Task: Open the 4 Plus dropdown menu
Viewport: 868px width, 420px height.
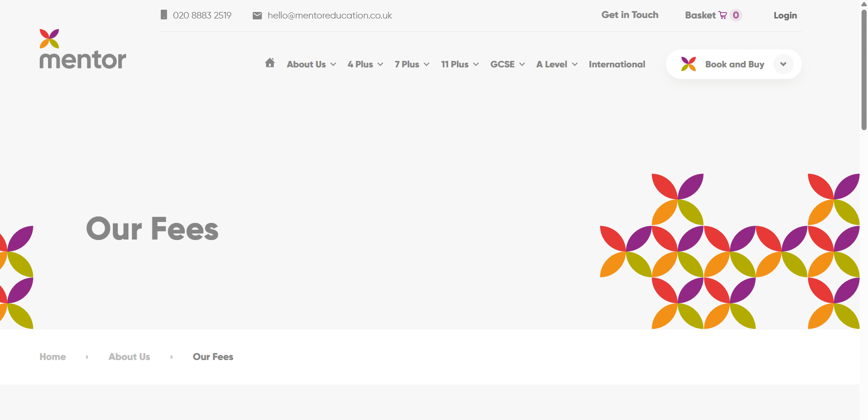Action: coord(365,65)
